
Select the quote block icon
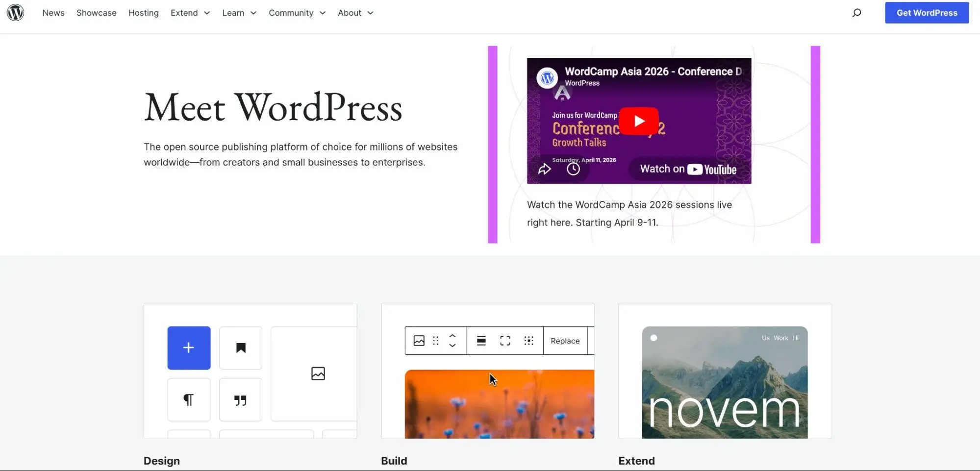240,399
